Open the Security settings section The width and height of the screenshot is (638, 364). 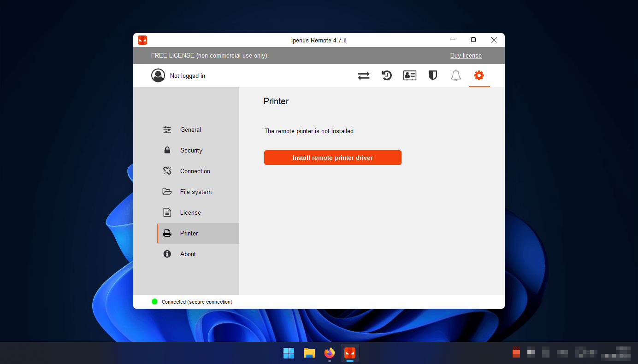pyautogui.click(x=198, y=151)
